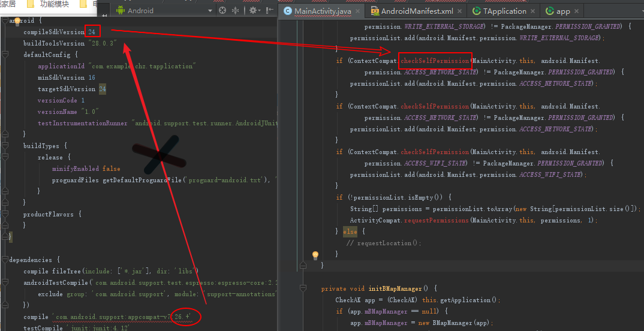Click the permissionList.isEmpty() condition
644x331 pixels.
coord(397,197)
